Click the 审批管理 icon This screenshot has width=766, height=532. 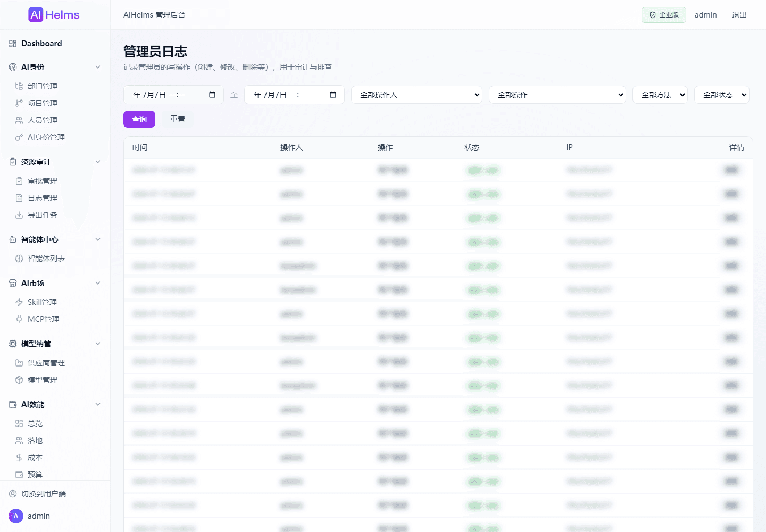coord(19,181)
